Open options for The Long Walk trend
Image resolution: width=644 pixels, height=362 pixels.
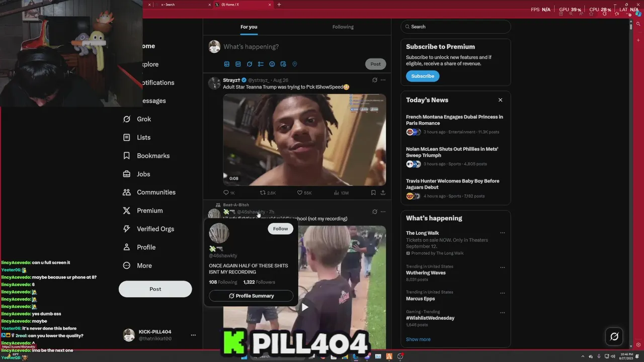pos(502,233)
